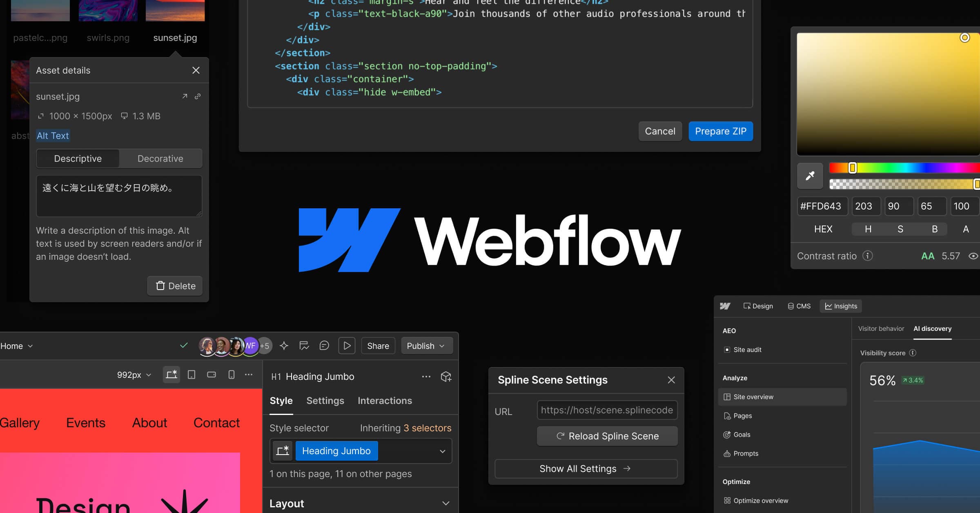The width and height of the screenshot is (980, 513).
Task: Select Decorative alt text option
Action: pyautogui.click(x=160, y=158)
